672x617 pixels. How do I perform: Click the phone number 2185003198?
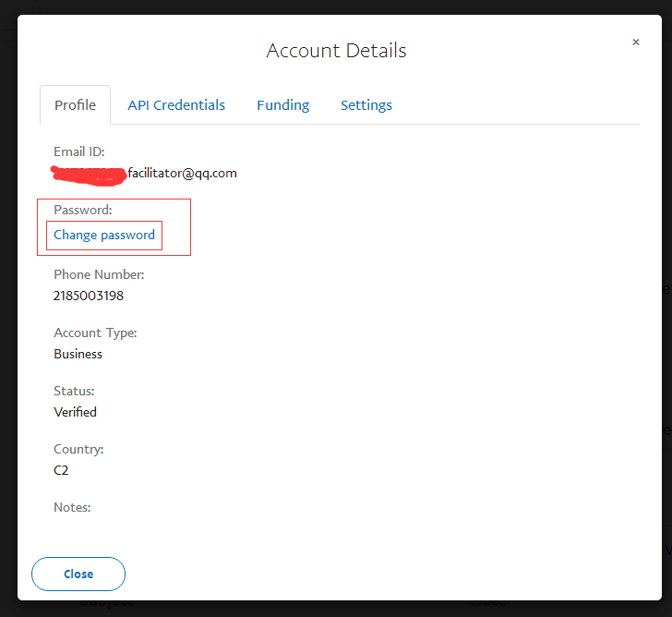(x=89, y=296)
